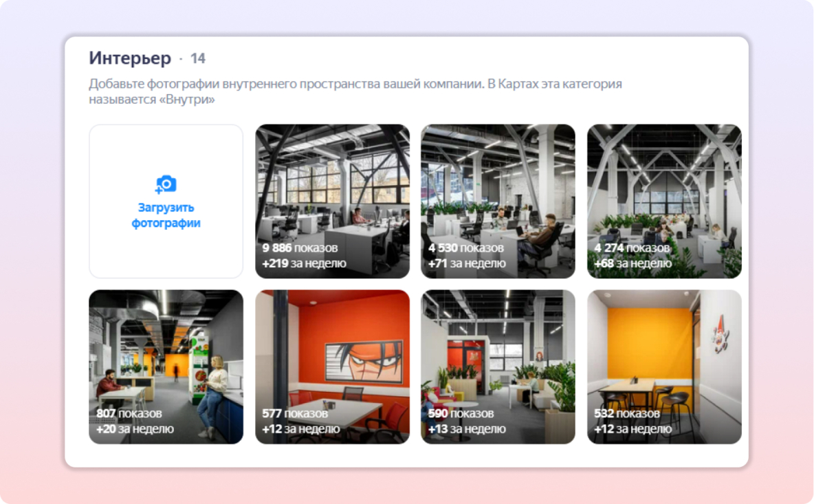814x504 pixels.
Task: Open the photo with 4 274 показов
Action: click(664, 201)
